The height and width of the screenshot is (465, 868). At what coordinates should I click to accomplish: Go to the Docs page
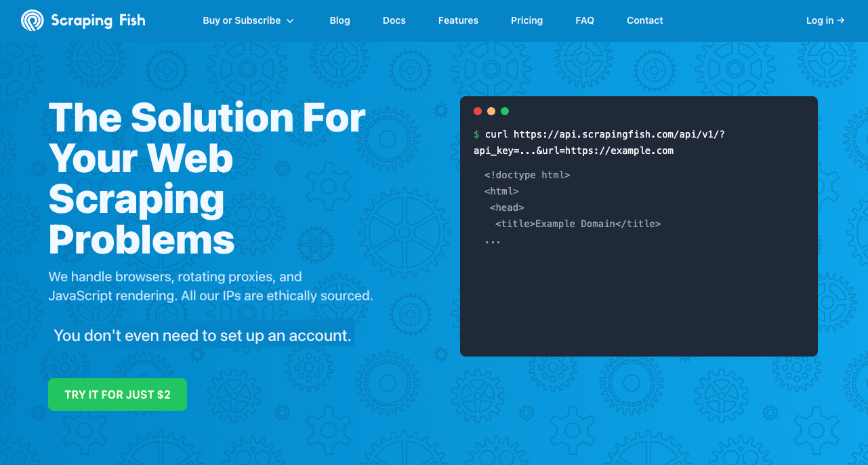click(x=394, y=20)
